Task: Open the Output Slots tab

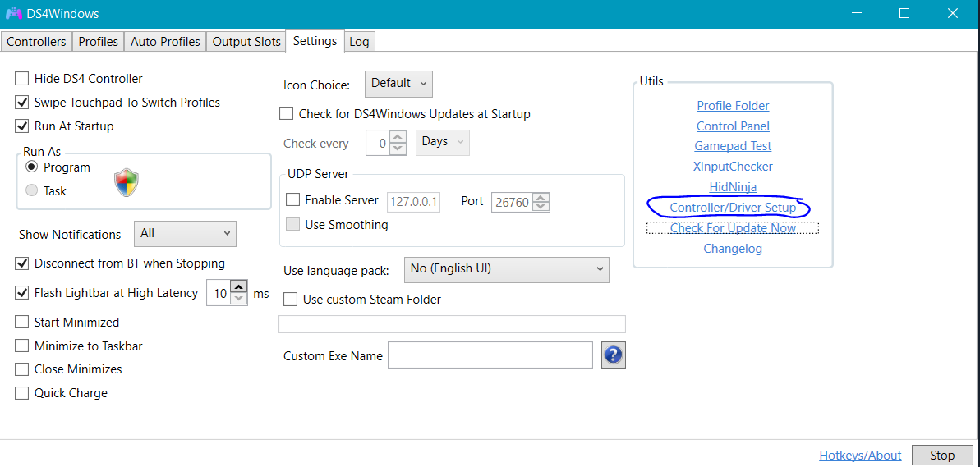Action: pos(246,41)
